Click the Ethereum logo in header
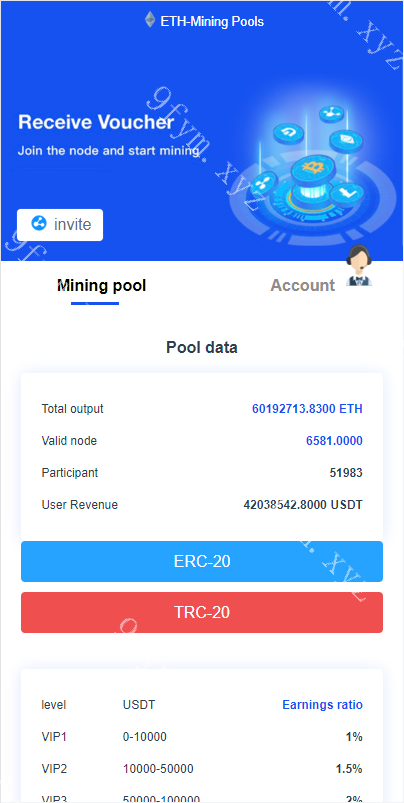Image resolution: width=404 pixels, height=803 pixels. 150,20
